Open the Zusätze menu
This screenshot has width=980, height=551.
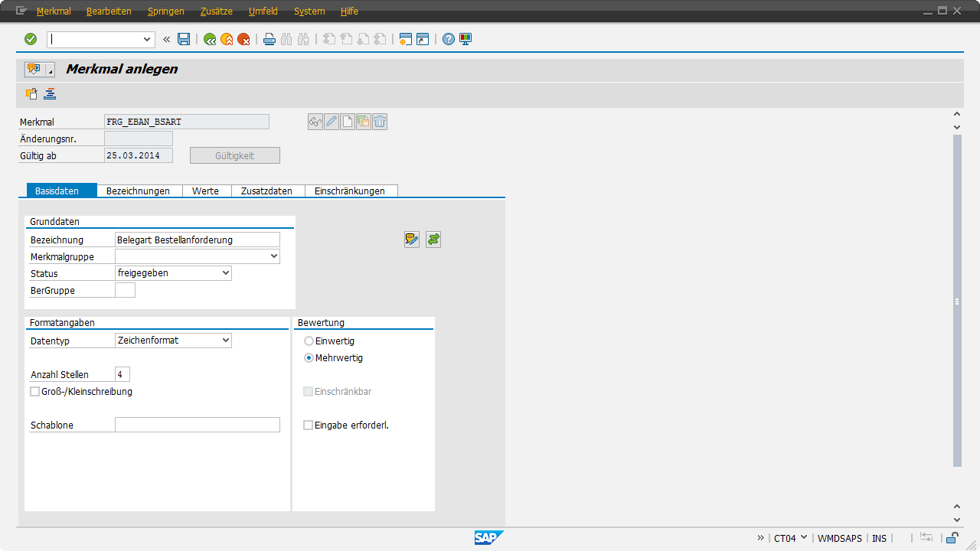[216, 11]
